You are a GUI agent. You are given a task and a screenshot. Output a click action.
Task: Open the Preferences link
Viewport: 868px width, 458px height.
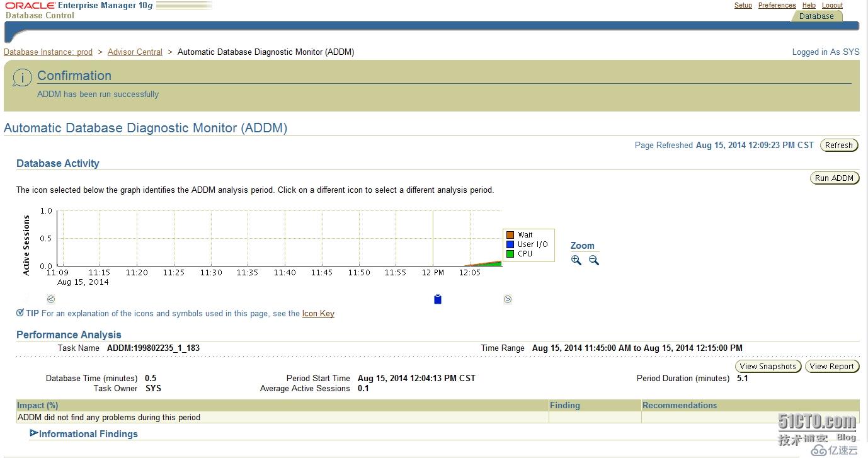pyautogui.click(x=777, y=5)
